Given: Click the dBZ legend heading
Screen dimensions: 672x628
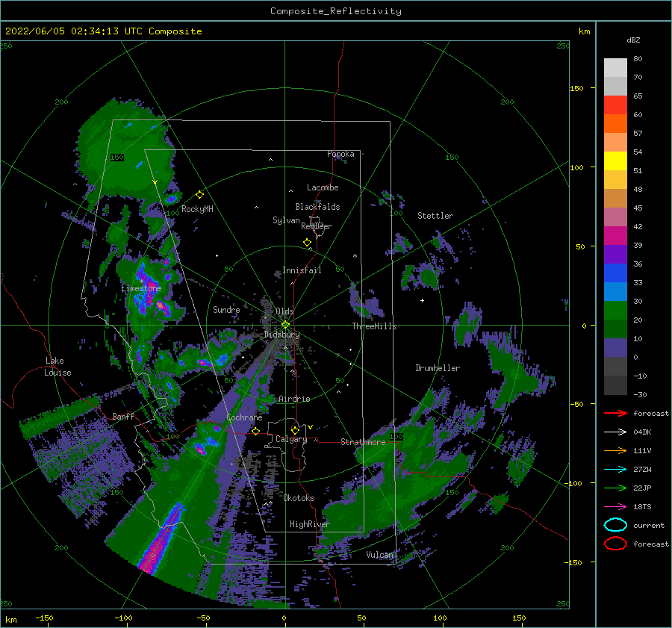Looking at the screenshot, I should point(633,40).
